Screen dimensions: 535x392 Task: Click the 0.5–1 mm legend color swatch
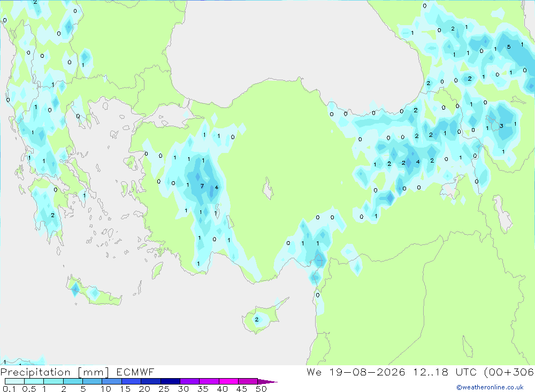click(34, 381)
